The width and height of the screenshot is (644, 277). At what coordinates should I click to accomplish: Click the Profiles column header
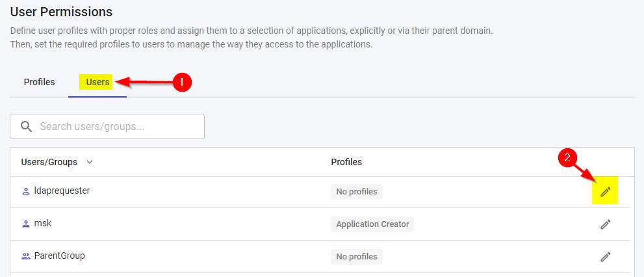(x=346, y=162)
